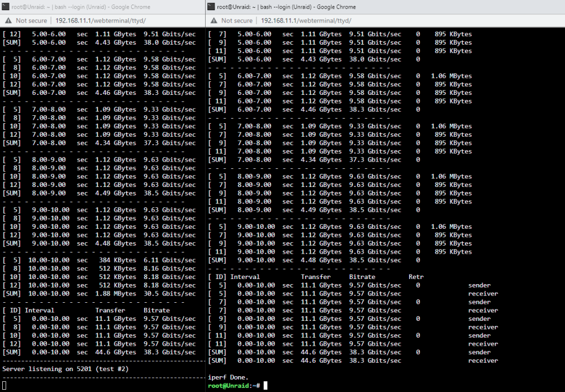Click the cursor block at bottom of left terminal

5,386
